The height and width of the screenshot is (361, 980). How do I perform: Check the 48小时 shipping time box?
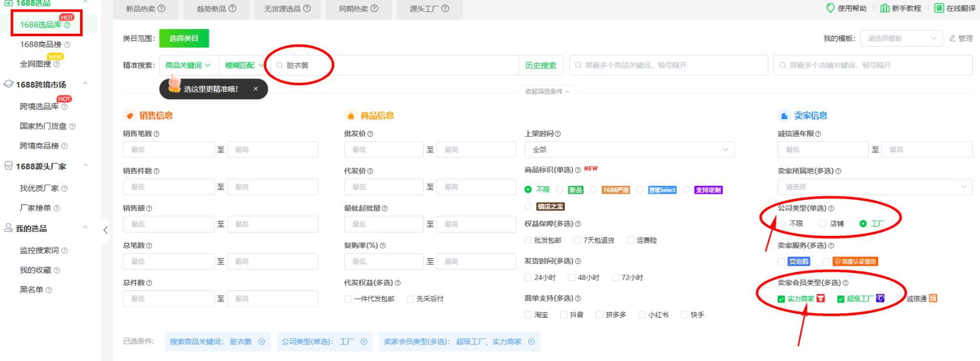pyautogui.click(x=572, y=278)
